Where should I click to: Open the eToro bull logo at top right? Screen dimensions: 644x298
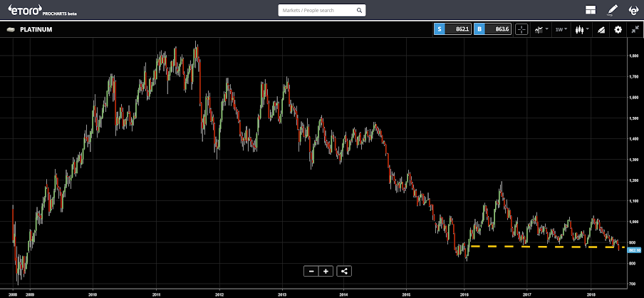coord(634,10)
